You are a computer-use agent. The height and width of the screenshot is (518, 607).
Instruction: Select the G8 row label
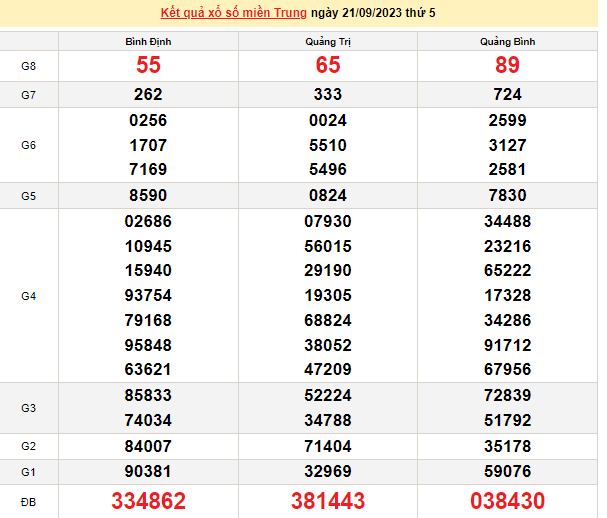(x=29, y=66)
